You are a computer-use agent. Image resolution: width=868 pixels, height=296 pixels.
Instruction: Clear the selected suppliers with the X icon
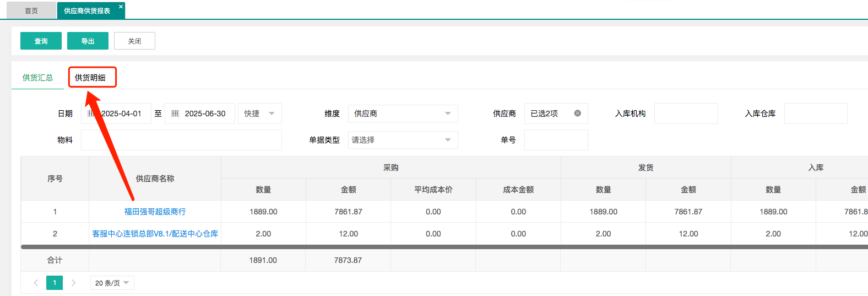(577, 113)
